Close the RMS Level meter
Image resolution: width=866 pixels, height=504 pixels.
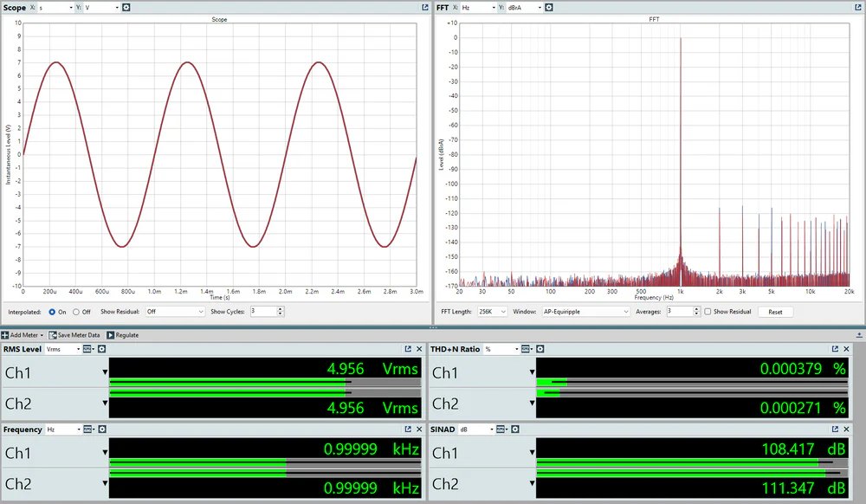[419, 349]
